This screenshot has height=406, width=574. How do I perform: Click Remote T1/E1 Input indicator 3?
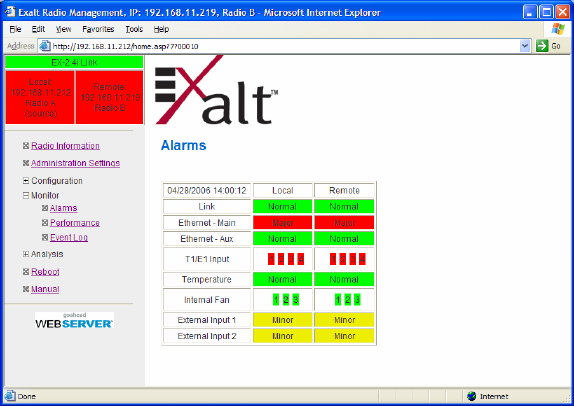(x=353, y=259)
